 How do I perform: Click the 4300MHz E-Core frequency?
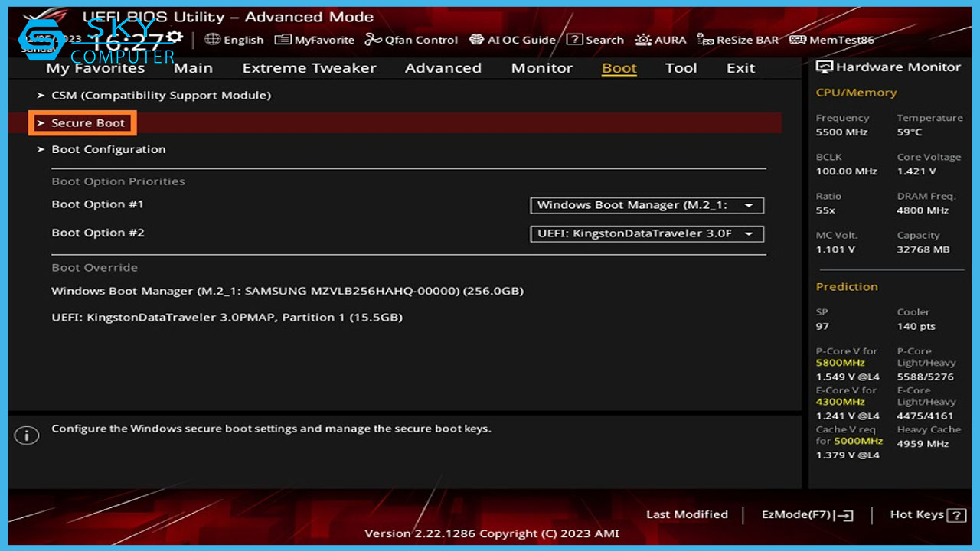click(841, 402)
